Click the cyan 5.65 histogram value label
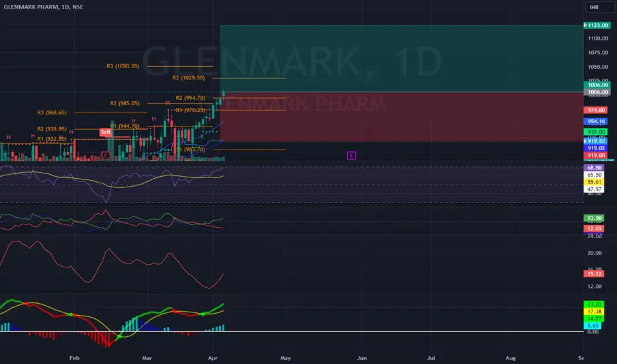617x364 pixels. 593,326
